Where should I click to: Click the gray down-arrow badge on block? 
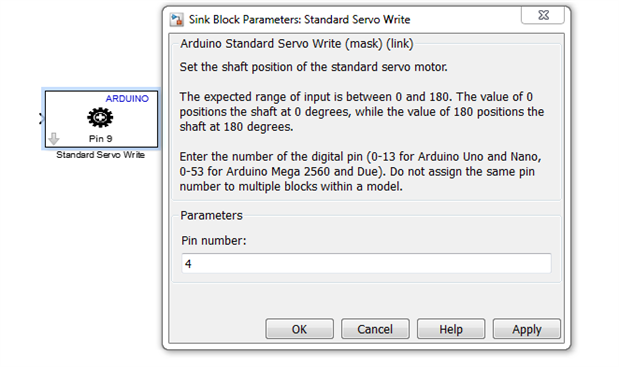[54, 139]
